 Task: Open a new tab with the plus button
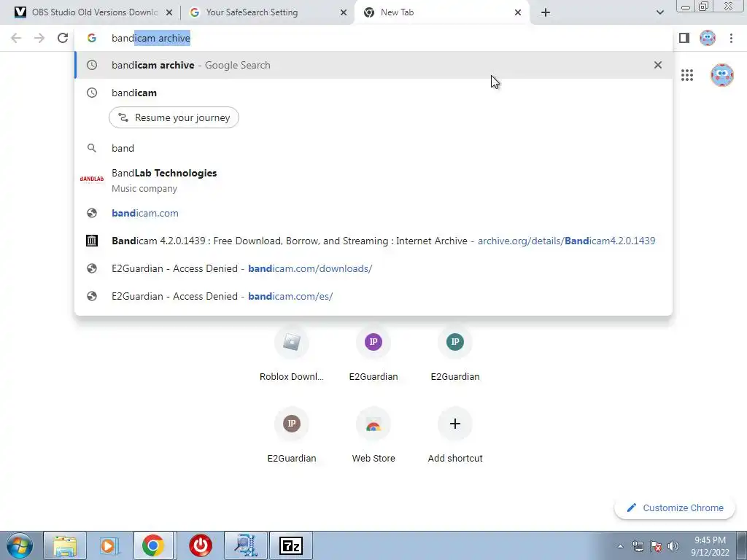(546, 12)
